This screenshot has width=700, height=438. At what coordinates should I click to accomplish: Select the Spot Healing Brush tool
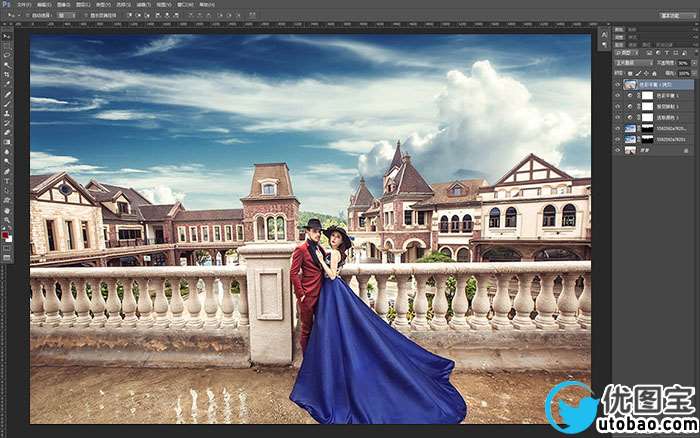click(6, 94)
